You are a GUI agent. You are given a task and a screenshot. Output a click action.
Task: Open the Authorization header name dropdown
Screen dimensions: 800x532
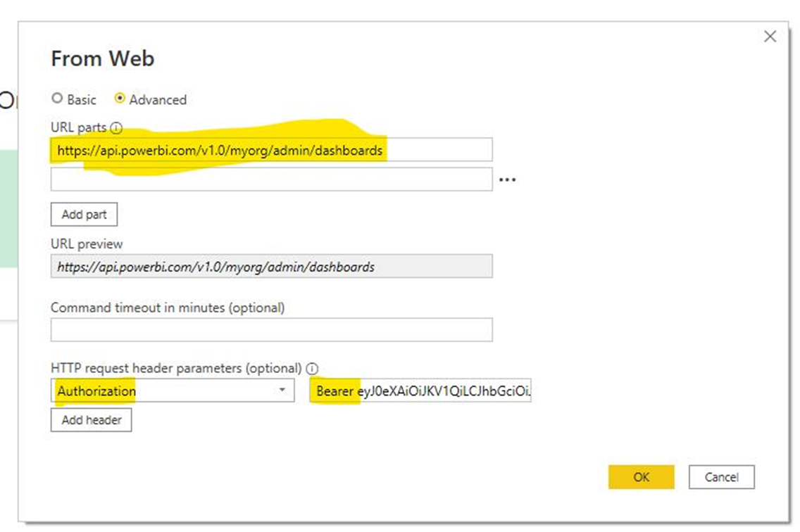click(173, 391)
